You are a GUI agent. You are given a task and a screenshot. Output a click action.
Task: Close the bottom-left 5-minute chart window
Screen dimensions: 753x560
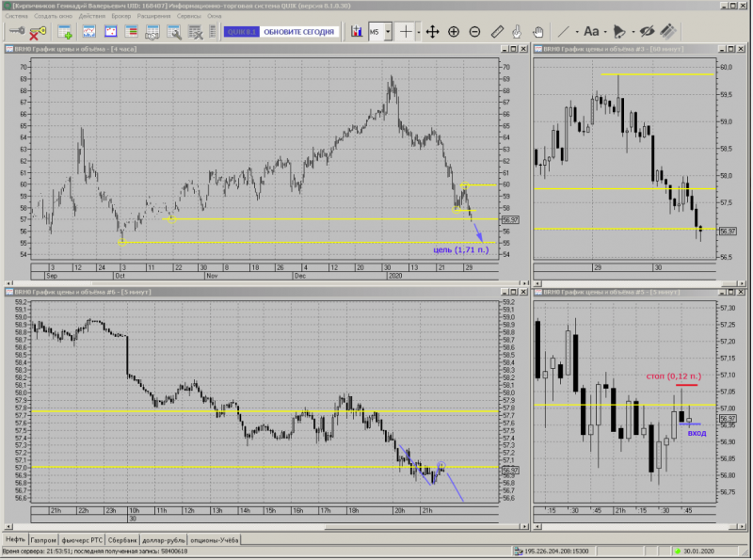[523, 292]
